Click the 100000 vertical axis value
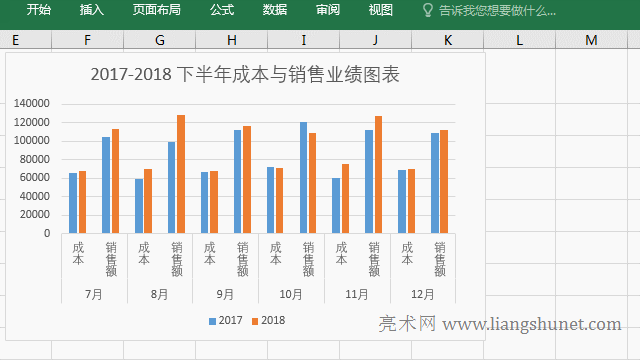 point(31,140)
